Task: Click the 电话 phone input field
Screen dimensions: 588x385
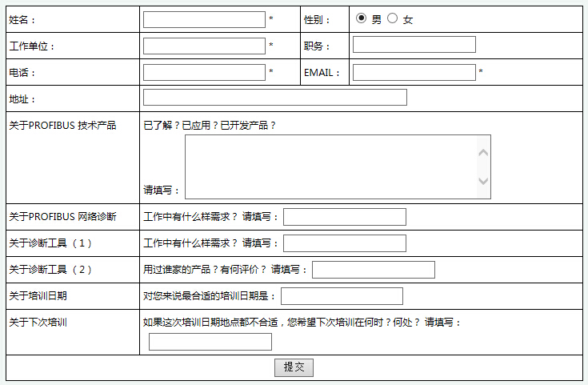Action: [204, 73]
